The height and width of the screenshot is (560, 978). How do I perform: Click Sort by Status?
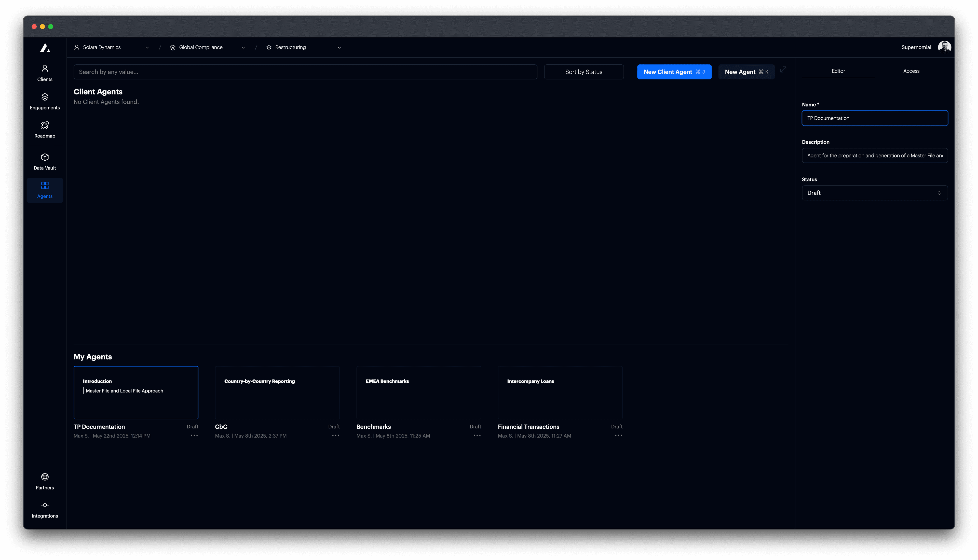pyautogui.click(x=583, y=72)
